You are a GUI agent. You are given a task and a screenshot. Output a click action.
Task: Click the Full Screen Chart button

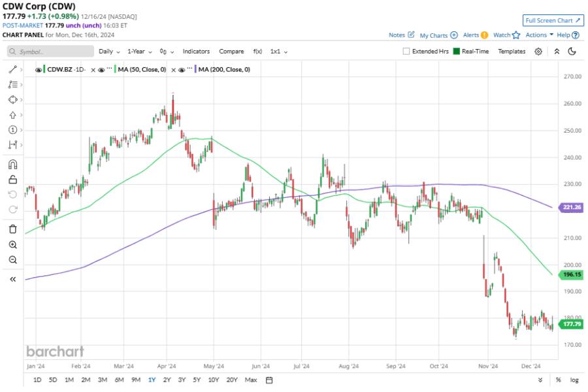coord(553,21)
